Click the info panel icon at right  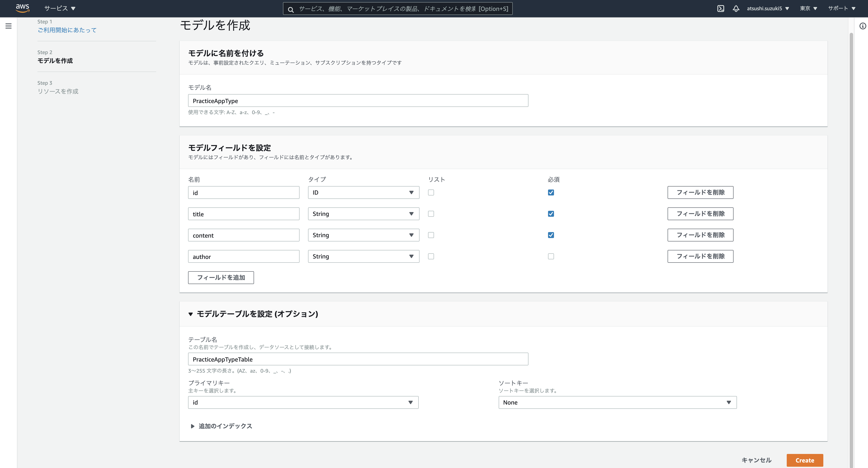(862, 26)
